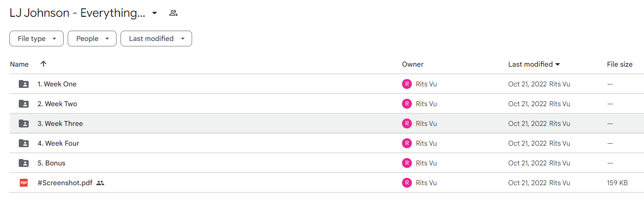The height and width of the screenshot is (202, 644).
Task: Open the File type filter dropdown
Action: click(37, 39)
